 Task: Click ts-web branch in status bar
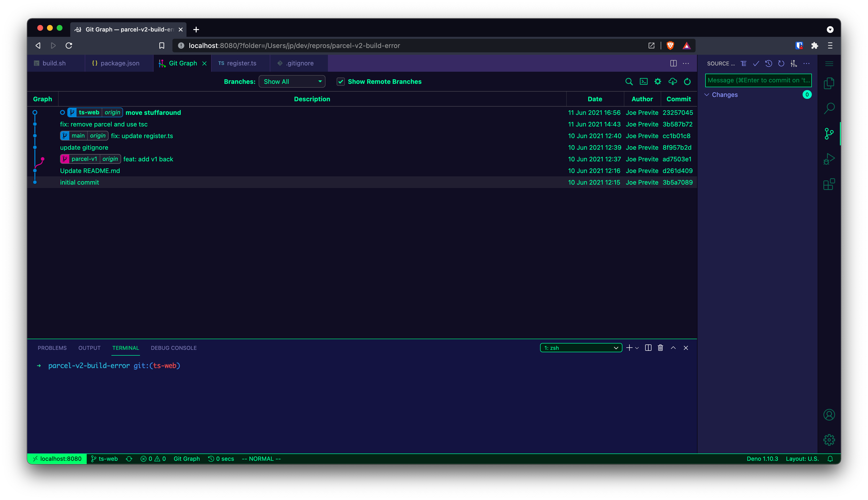pyautogui.click(x=104, y=459)
